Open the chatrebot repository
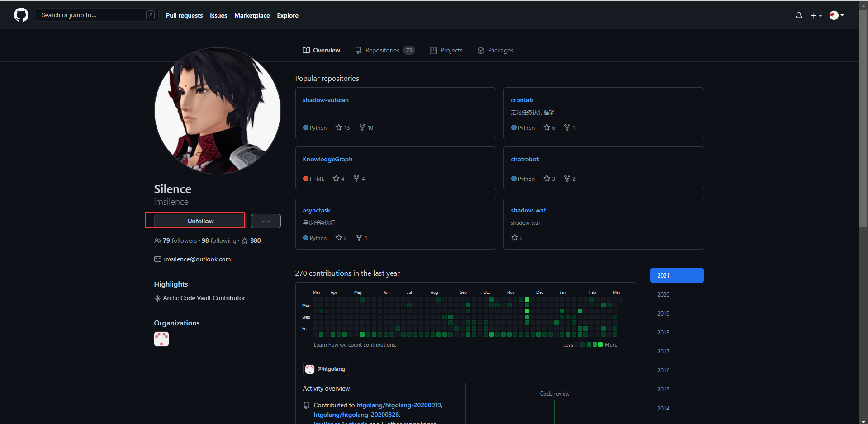The width and height of the screenshot is (868, 424). (525, 159)
